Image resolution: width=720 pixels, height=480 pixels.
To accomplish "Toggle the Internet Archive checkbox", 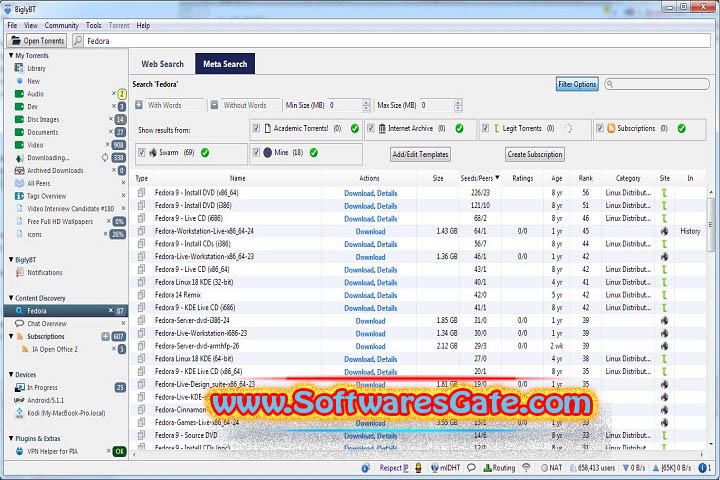I will 371,128.
